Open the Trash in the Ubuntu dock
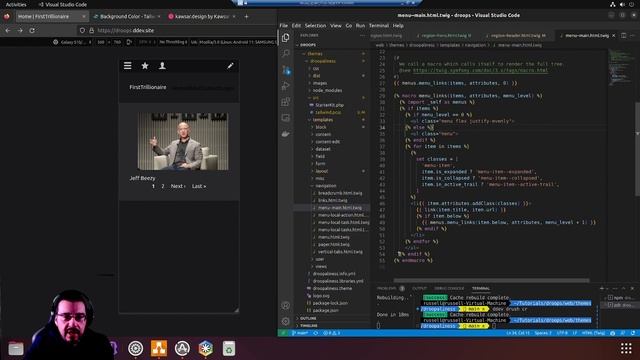 tap(229, 349)
